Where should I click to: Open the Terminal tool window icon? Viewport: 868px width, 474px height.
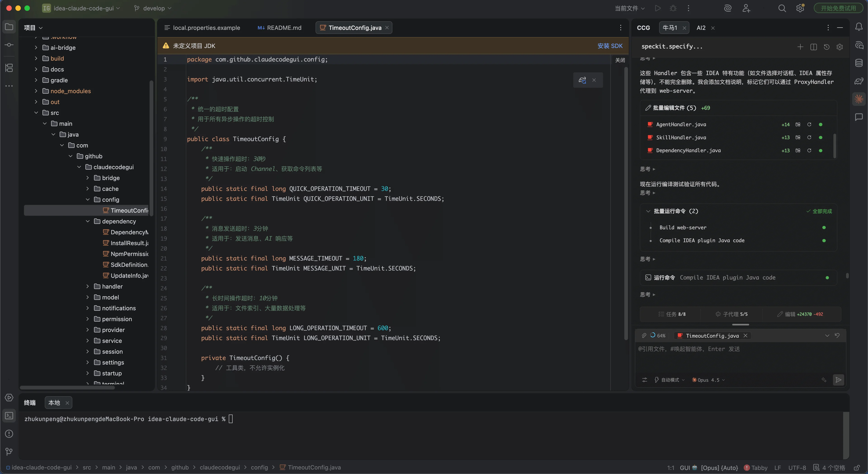[9, 416]
